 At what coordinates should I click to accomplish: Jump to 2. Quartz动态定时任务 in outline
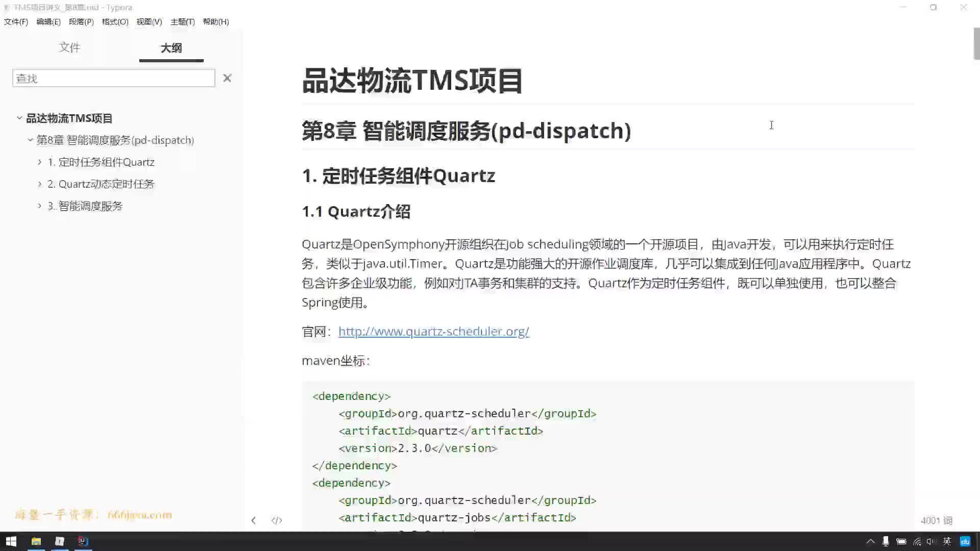(x=101, y=184)
